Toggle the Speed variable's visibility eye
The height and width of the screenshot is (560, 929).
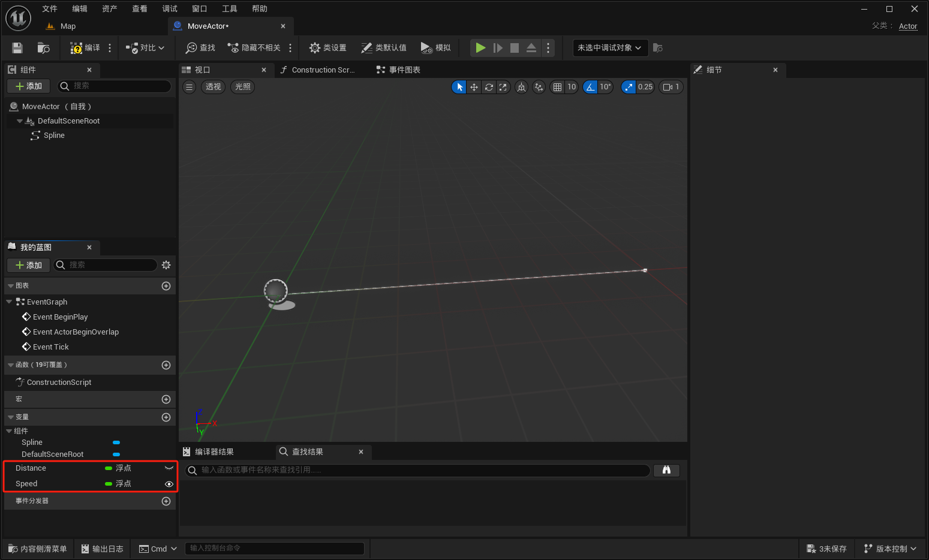169,483
